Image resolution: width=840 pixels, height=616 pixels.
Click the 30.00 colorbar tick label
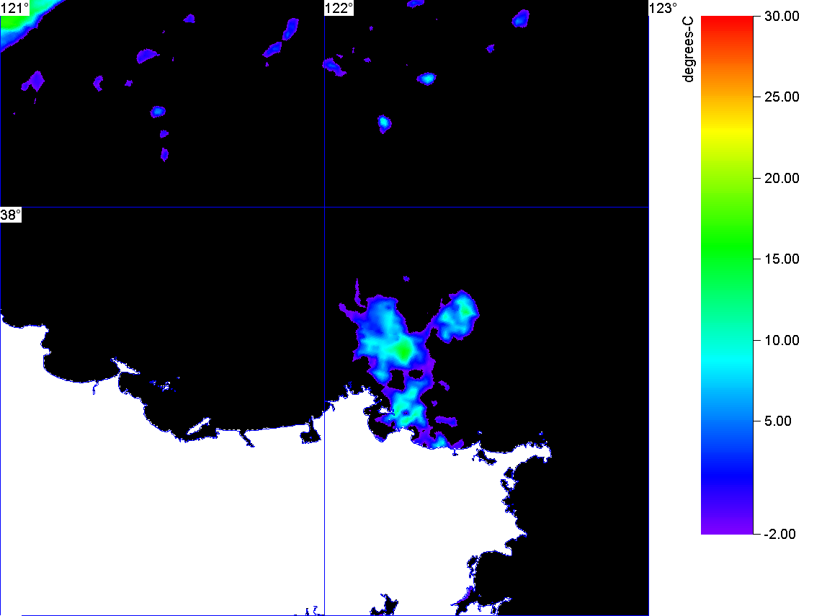782,16
